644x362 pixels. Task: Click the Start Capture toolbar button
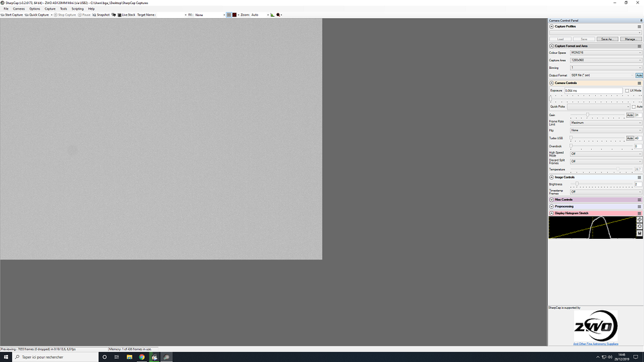click(12, 15)
